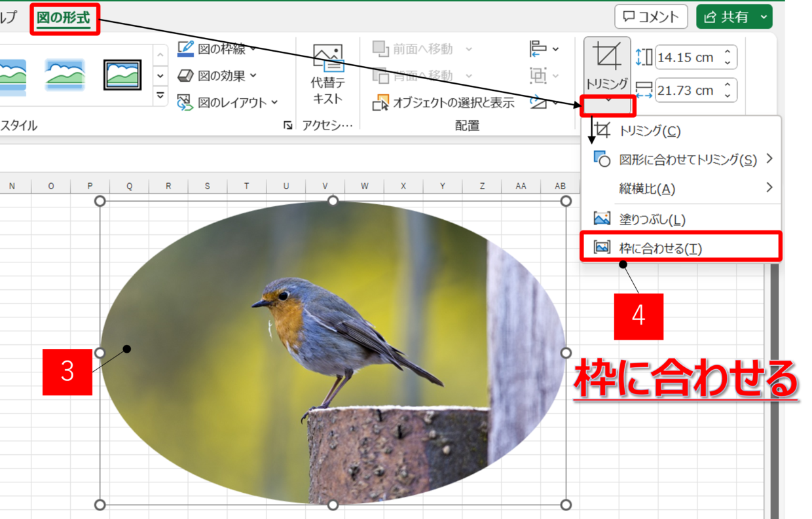The image size is (812, 519).
Task: Click the bottom-right corner handle of picture
Action: click(x=566, y=505)
